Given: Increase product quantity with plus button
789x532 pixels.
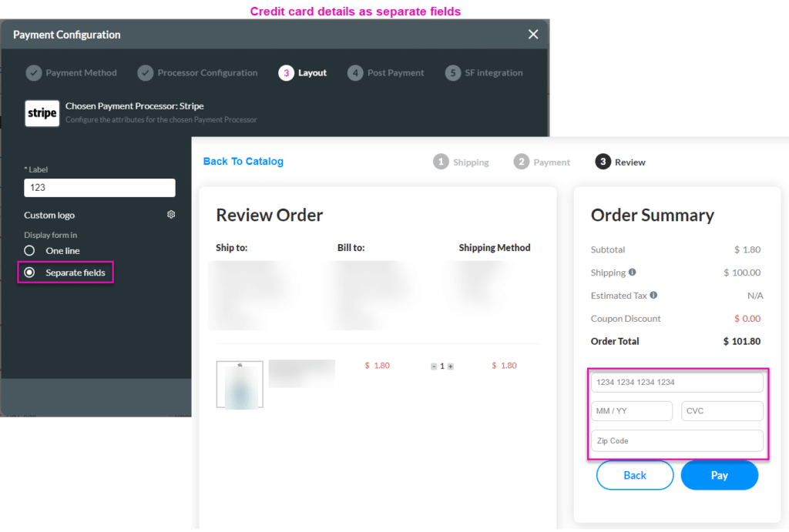Looking at the screenshot, I should click(451, 366).
